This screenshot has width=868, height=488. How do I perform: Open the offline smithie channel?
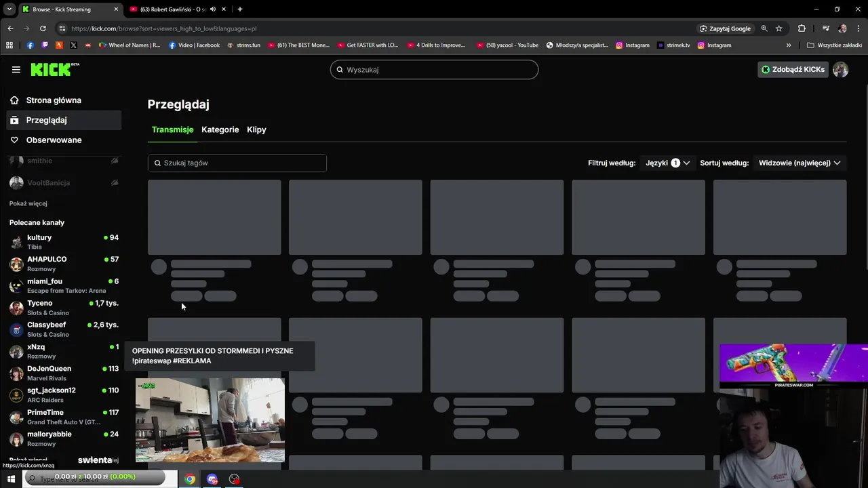pos(64,161)
